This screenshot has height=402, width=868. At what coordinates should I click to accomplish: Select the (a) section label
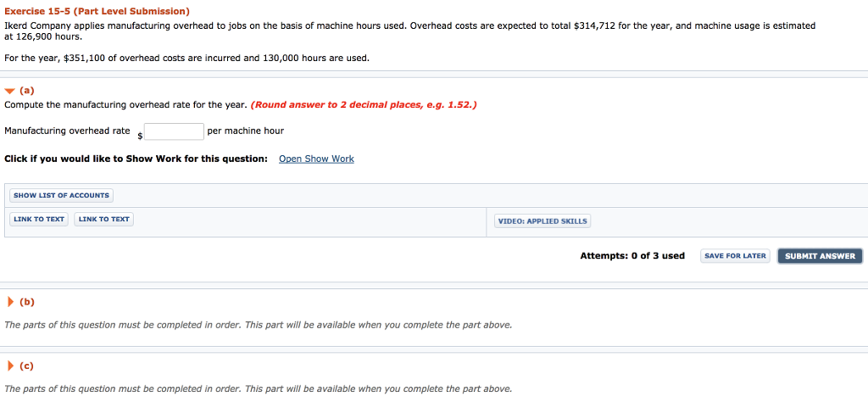coord(26,91)
